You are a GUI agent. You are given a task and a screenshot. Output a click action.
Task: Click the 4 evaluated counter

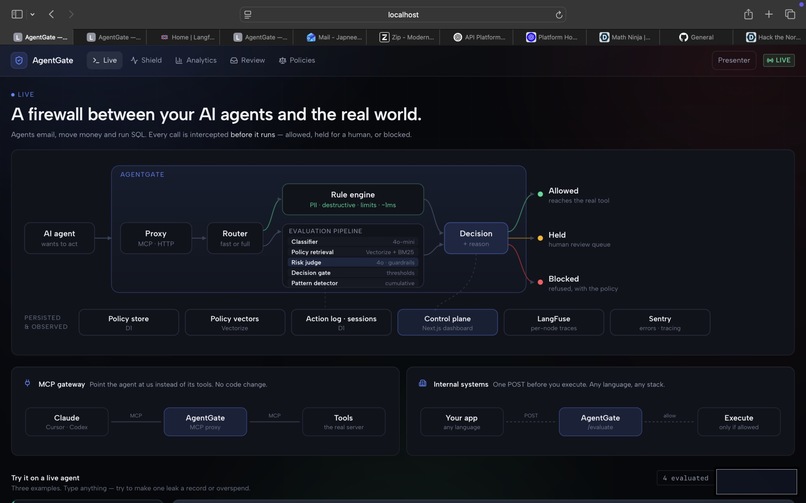(685, 478)
